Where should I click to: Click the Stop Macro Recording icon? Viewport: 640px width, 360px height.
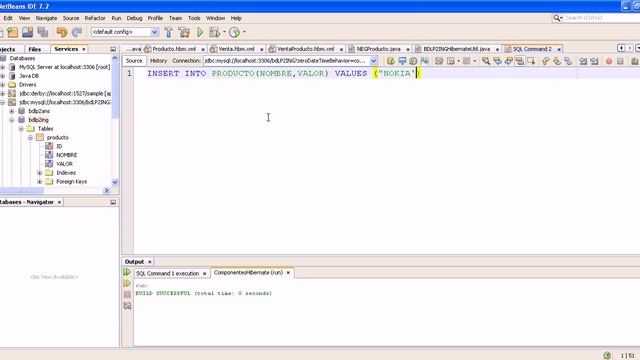[x=620, y=61]
